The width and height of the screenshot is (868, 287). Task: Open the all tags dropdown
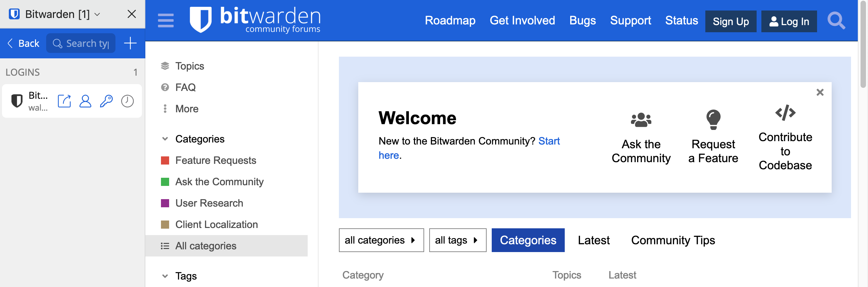457,240
